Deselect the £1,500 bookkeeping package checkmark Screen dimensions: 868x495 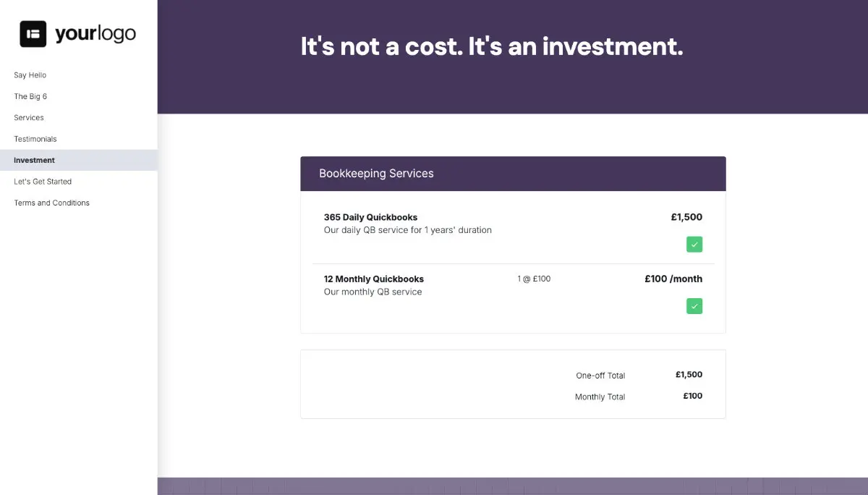click(x=694, y=244)
